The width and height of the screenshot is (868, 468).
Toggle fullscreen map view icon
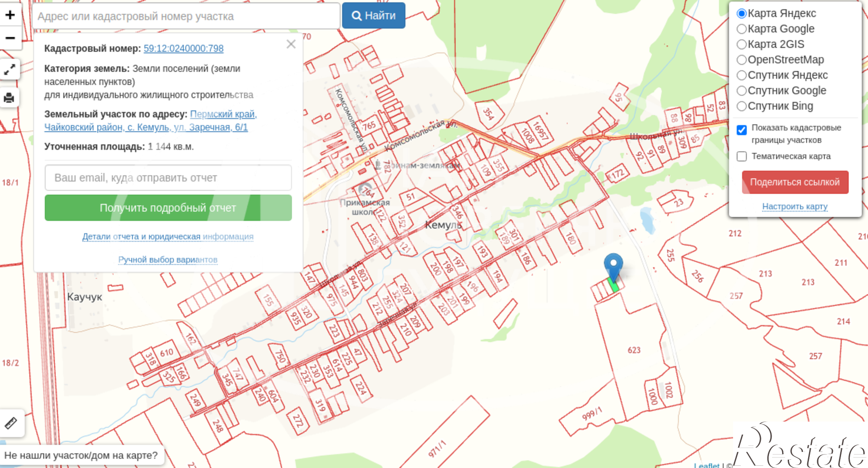coord(10,69)
